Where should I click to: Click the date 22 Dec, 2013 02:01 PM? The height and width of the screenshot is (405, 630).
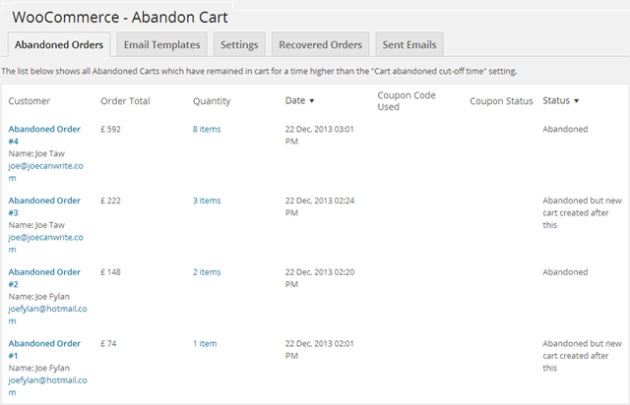tap(319, 350)
